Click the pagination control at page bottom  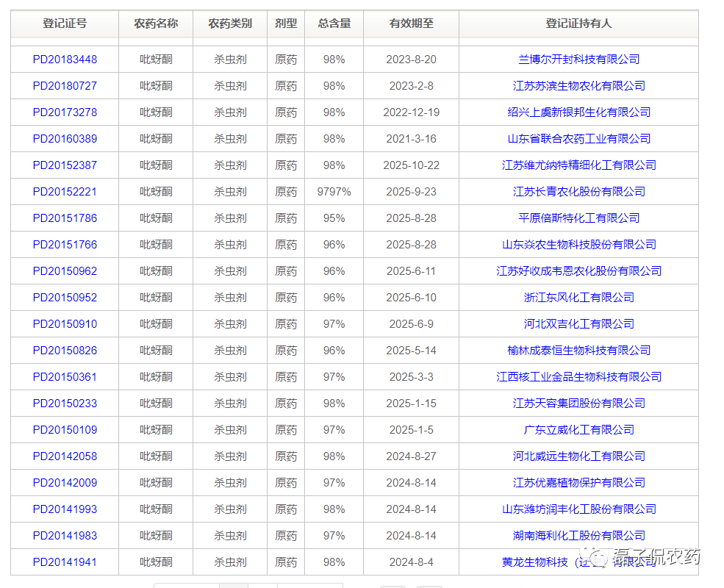(234, 585)
